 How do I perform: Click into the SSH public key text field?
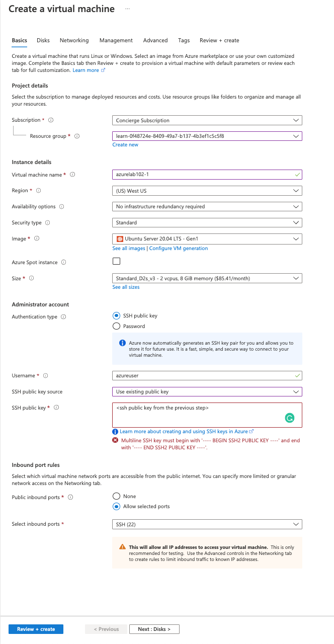coord(196,413)
